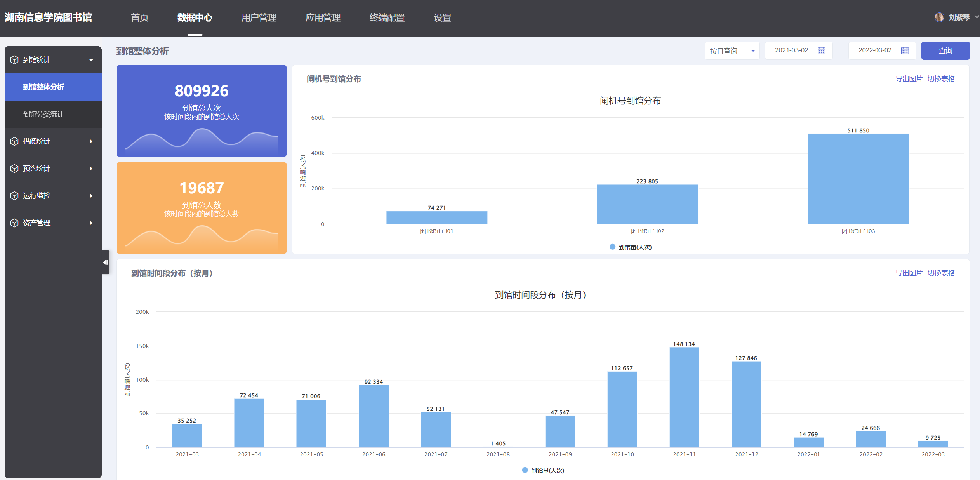This screenshot has height=480, width=980.
Task: Open the start date calendar icon
Action: pyautogui.click(x=821, y=50)
